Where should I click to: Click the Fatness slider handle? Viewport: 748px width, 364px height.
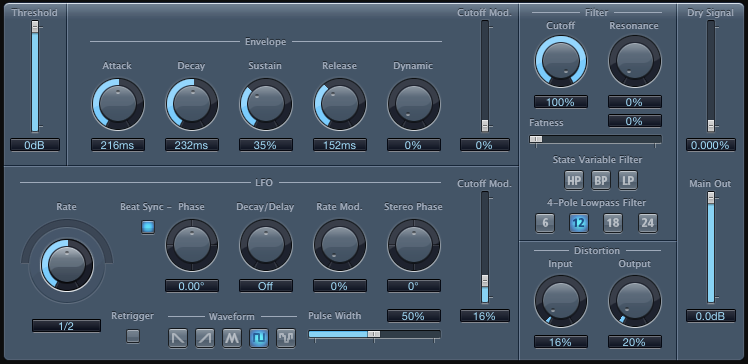click(x=536, y=139)
